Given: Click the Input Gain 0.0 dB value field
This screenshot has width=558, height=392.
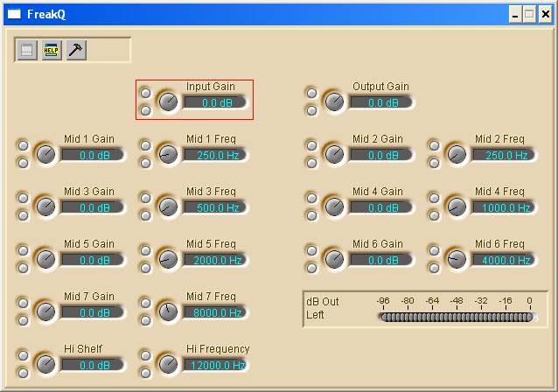Looking at the screenshot, I should (214, 102).
